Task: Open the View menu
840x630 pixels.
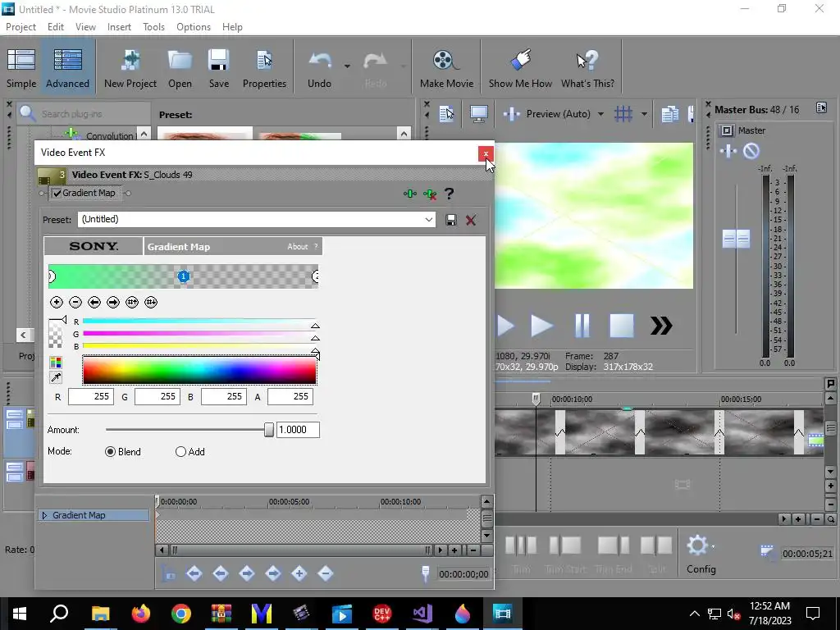Action: [85, 27]
